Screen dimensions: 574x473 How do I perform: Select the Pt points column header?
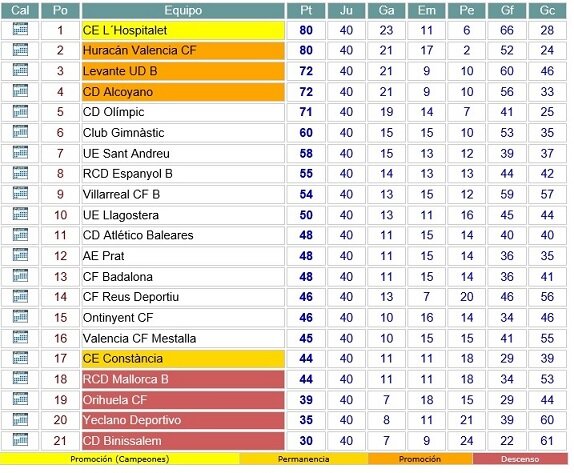[x=306, y=11]
